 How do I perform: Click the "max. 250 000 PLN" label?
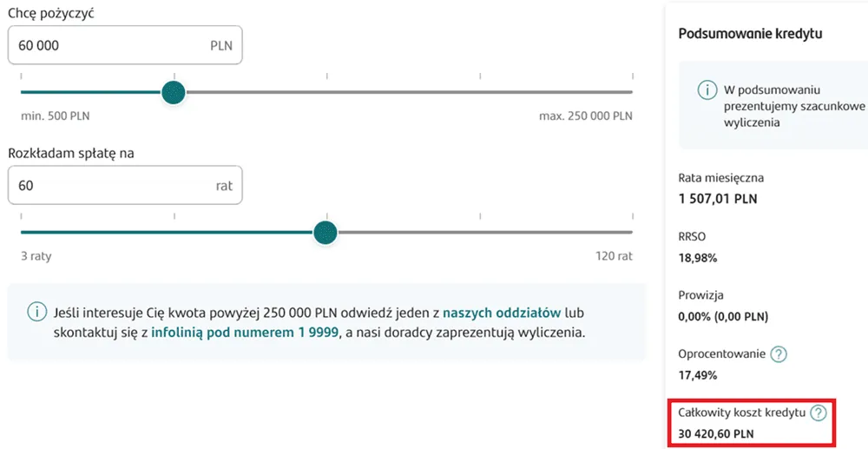(x=585, y=116)
